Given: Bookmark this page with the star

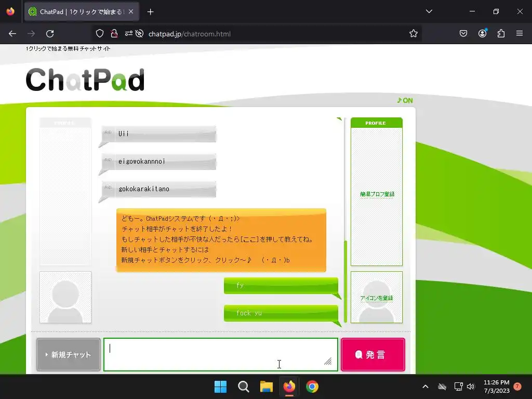Looking at the screenshot, I should [x=413, y=34].
